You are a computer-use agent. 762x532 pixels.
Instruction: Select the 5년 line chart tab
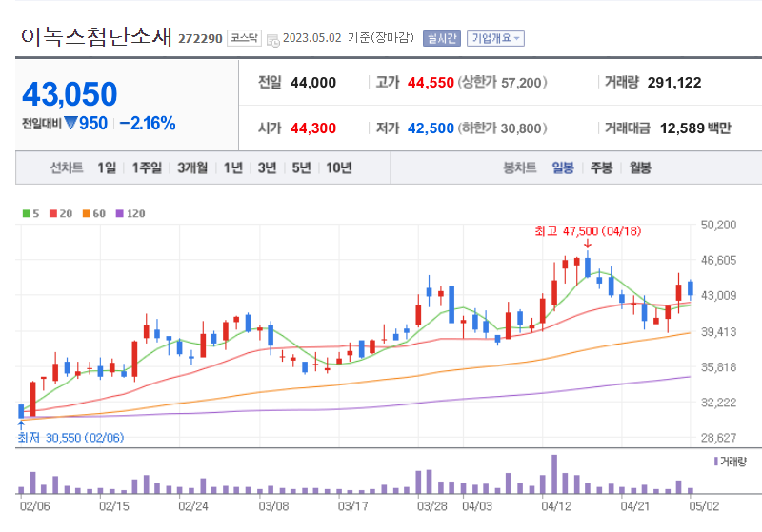(301, 167)
